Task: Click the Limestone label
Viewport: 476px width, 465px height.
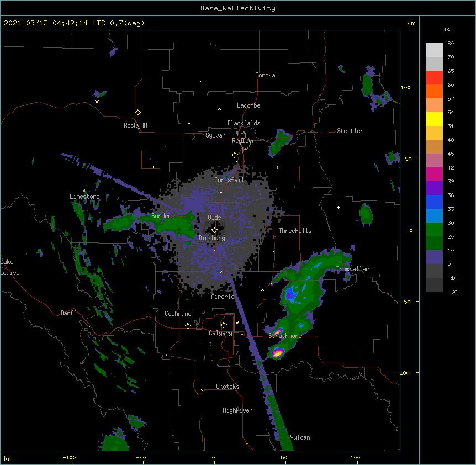Action: [x=84, y=197]
